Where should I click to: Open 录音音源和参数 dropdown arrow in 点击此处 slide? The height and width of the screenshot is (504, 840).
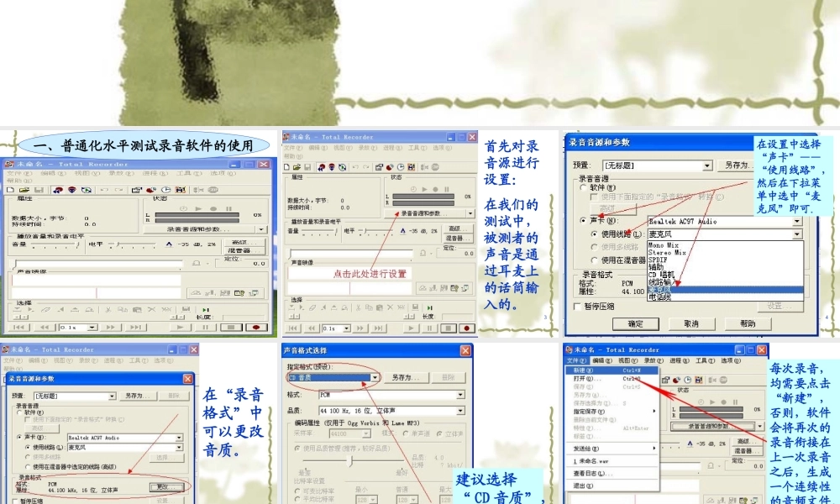tap(470, 213)
